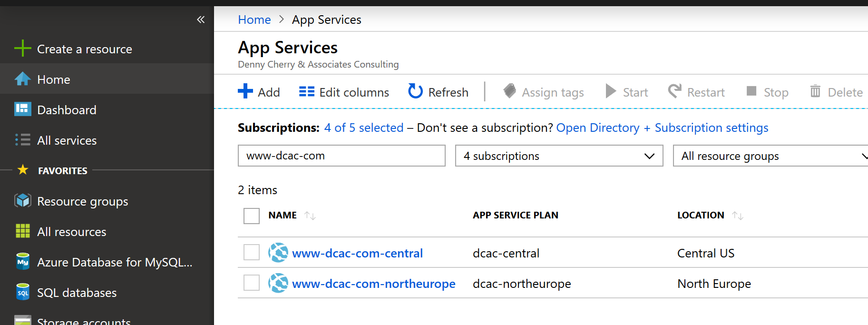Click the Azure Database for MySQL icon
The height and width of the screenshot is (325, 868).
[x=22, y=261]
